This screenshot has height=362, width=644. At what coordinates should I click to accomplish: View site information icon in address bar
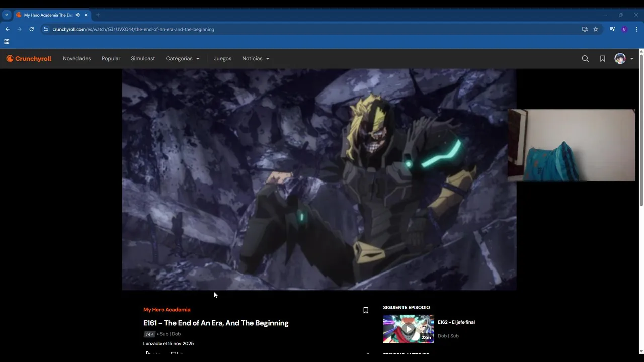pos(46,29)
